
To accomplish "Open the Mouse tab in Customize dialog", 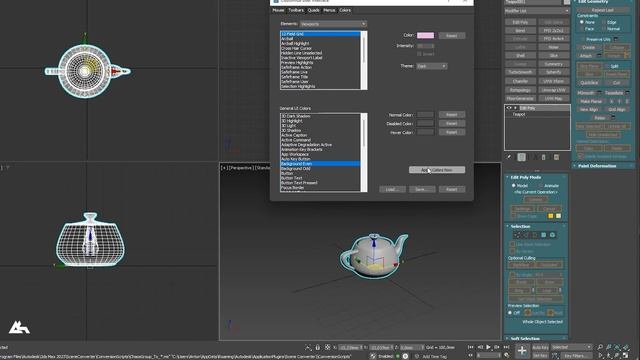I will click(278, 10).
